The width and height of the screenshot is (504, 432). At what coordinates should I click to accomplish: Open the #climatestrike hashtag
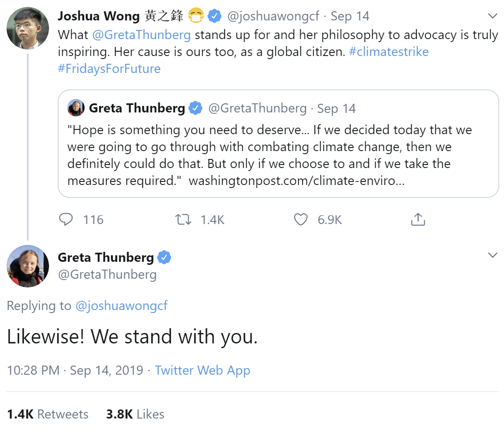pos(389,52)
